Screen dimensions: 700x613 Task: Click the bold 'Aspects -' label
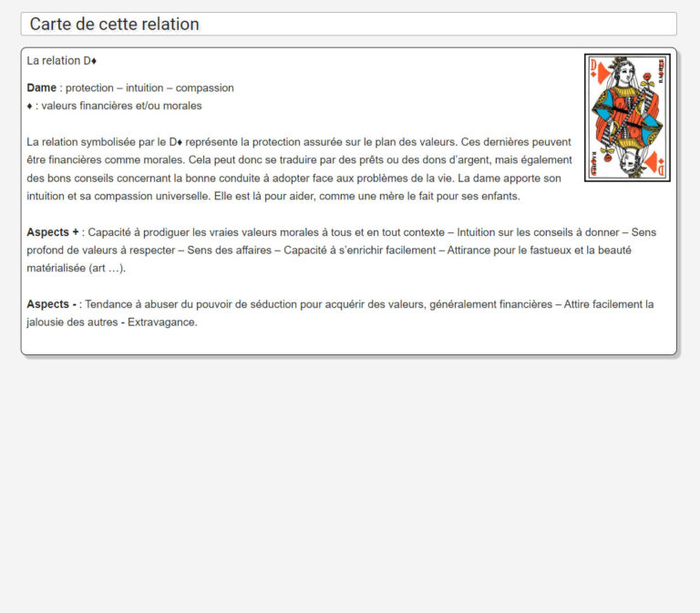click(x=51, y=304)
